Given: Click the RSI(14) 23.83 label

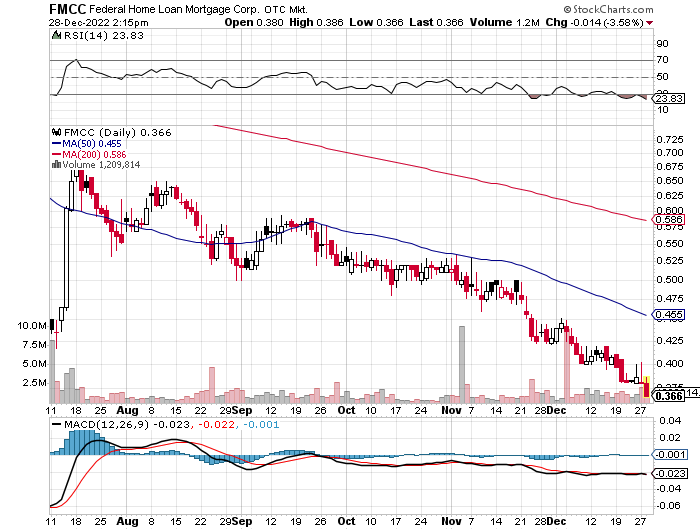Looking at the screenshot, I should (x=104, y=35).
